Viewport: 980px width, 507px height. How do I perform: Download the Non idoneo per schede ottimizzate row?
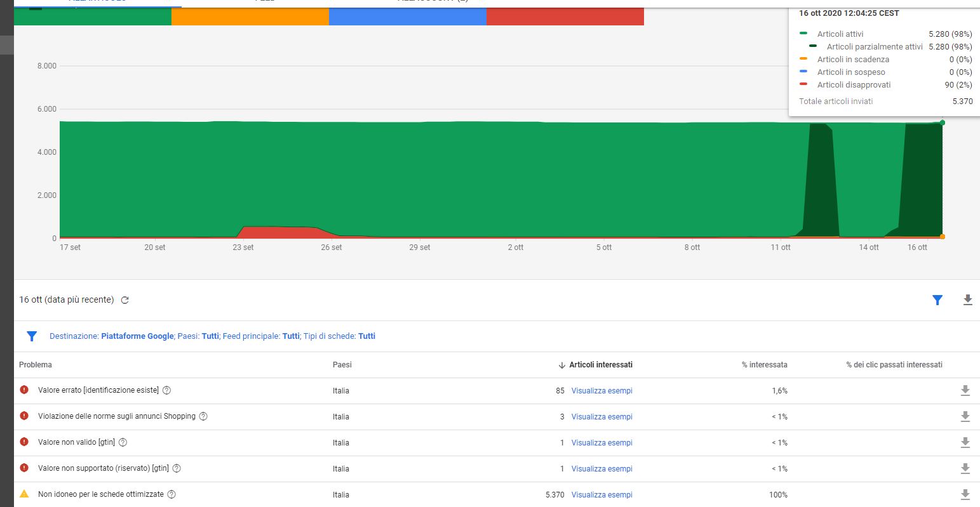point(965,494)
